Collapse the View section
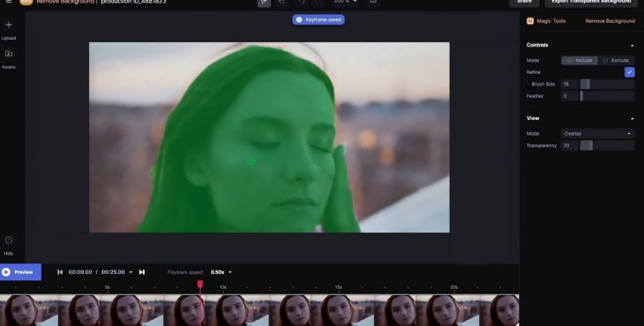Viewport: 644px width, 326px height. click(x=632, y=119)
